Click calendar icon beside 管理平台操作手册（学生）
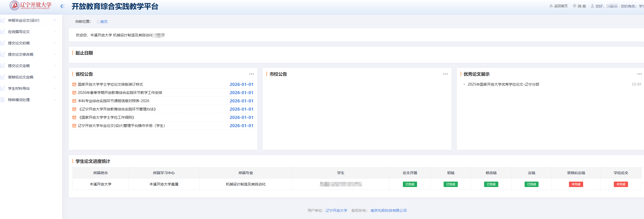 pyautogui.click(x=74, y=126)
